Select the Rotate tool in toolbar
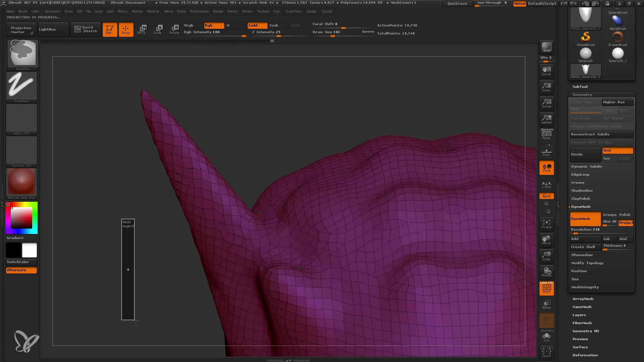Viewport: 644px width, 362px height. pyautogui.click(x=174, y=29)
